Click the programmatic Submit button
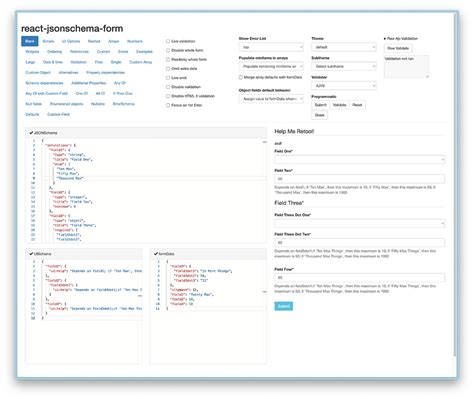474x399 pixels. tap(321, 105)
